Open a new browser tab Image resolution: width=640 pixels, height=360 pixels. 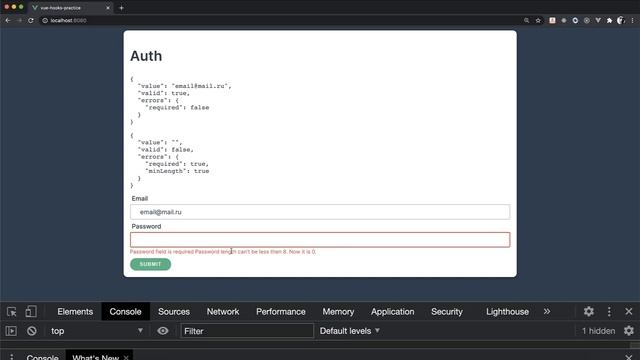click(121, 8)
